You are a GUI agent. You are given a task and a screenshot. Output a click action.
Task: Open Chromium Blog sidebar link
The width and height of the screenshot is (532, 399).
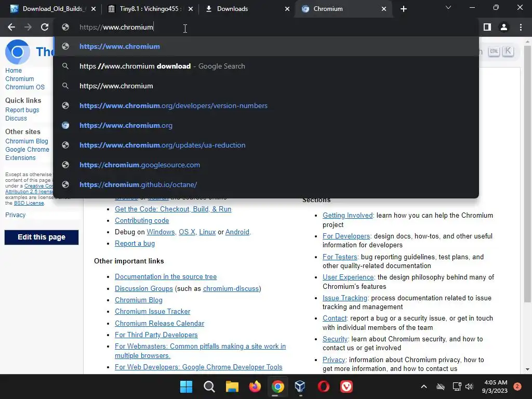point(26,141)
